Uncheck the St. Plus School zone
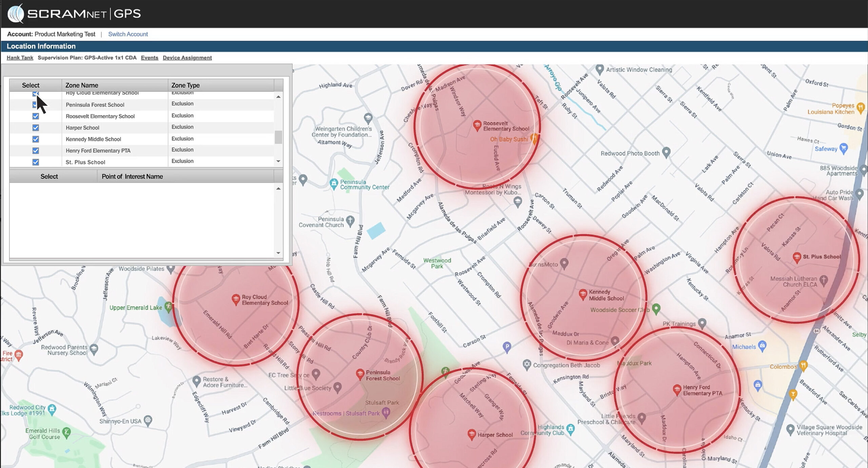 pyautogui.click(x=36, y=162)
